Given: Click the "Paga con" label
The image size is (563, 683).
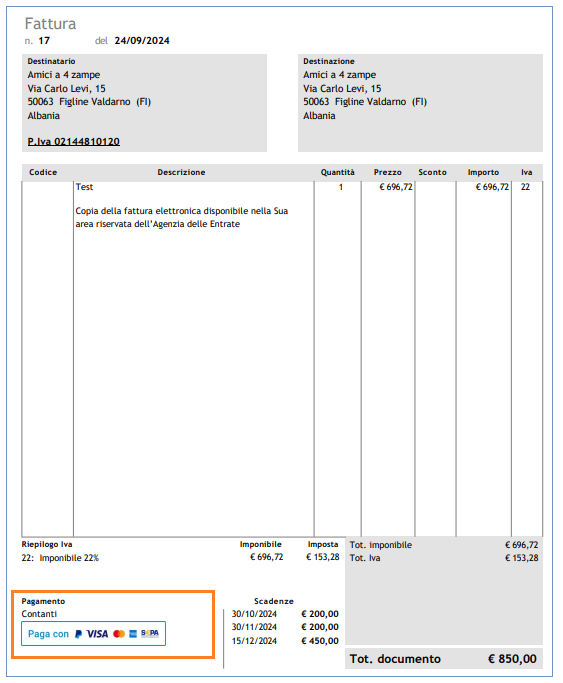Looking at the screenshot, I should (x=48, y=634).
